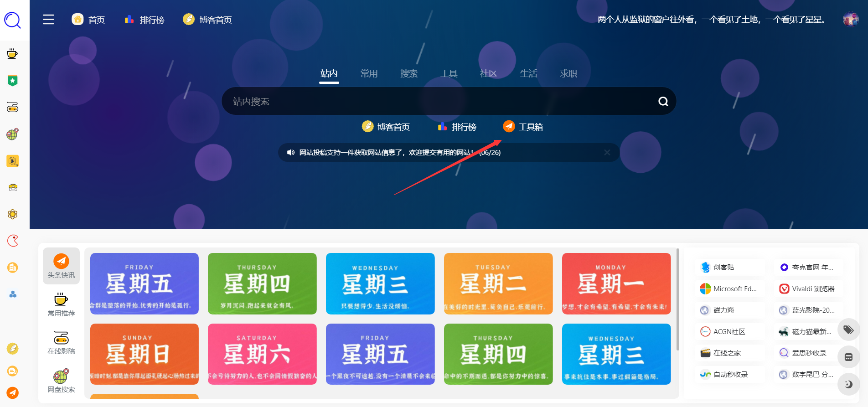Click the card panel vertical scrollbar
The image size is (868, 407).
coord(677,299)
